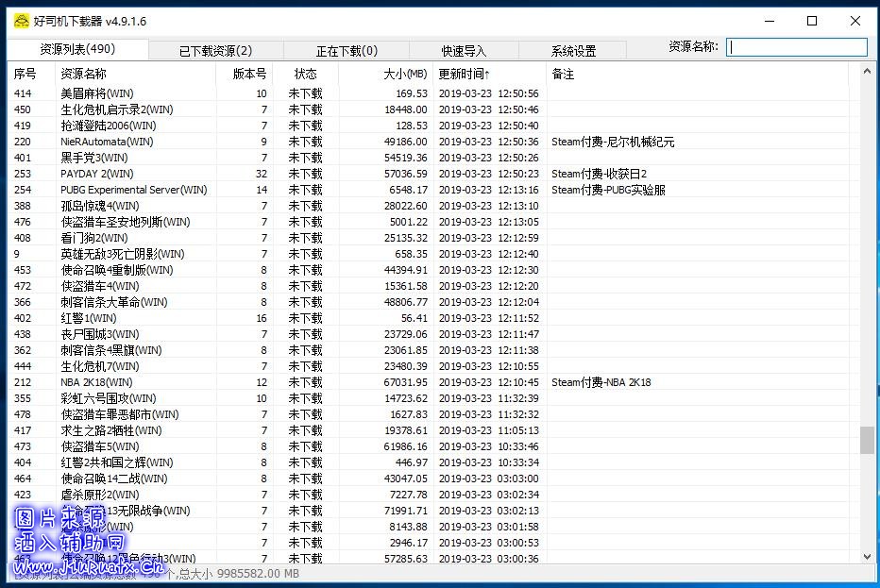This screenshot has height=588, width=880.
Task: Click the sequence number 450
Action: [x=23, y=109]
